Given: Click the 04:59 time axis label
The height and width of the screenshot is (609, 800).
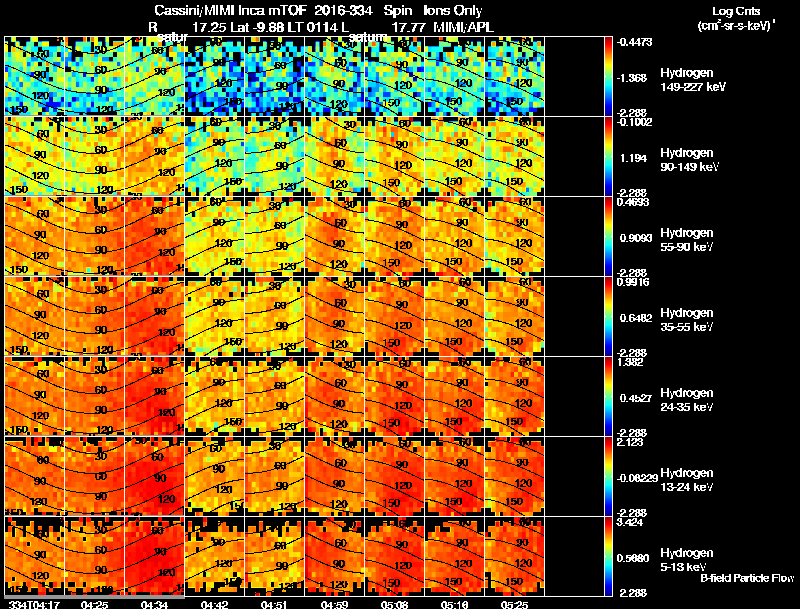Looking at the screenshot, I should tap(334, 604).
